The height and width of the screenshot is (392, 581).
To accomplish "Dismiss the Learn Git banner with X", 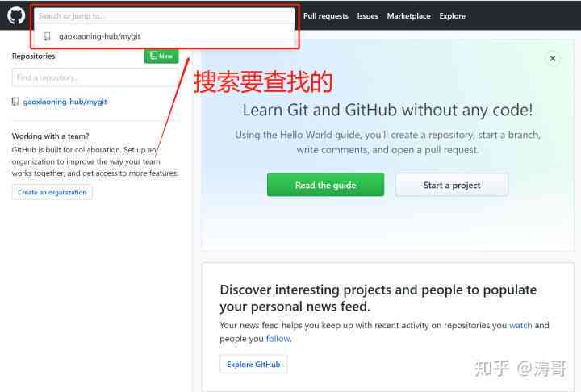I will (553, 59).
